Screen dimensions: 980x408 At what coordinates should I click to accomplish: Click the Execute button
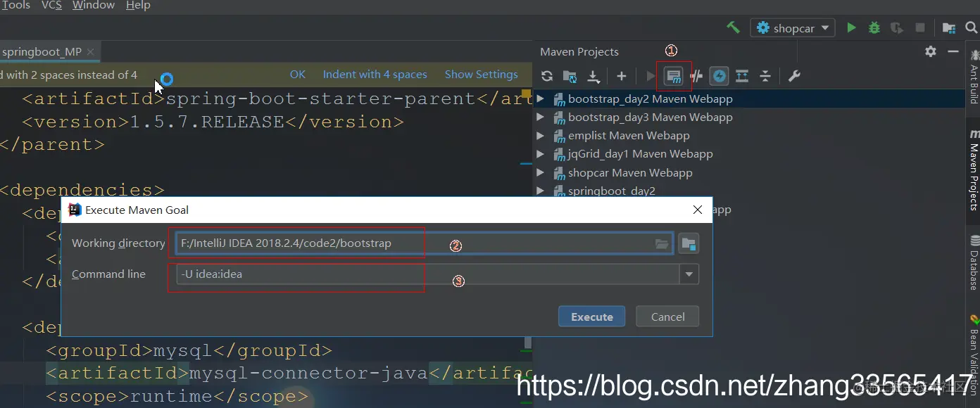[x=591, y=317]
